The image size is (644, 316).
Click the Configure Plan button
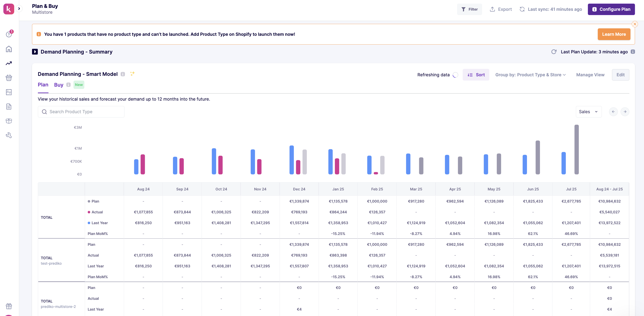click(611, 9)
